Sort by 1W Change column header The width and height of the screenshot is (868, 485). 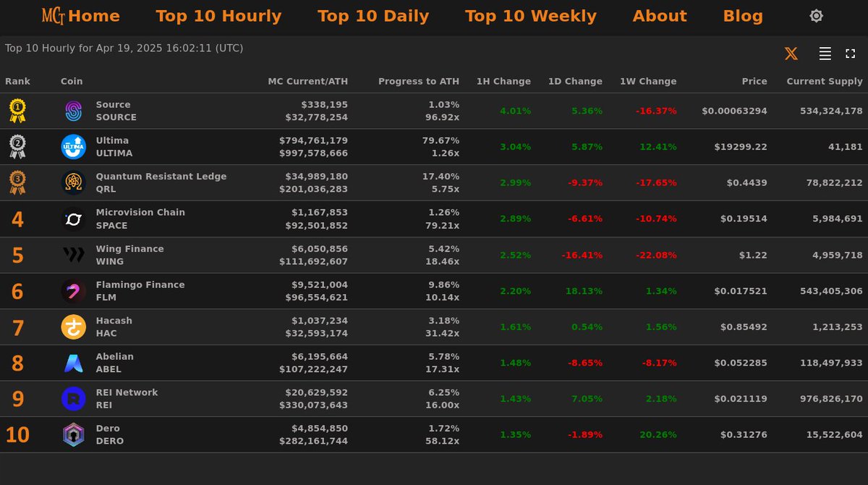pos(648,82)
